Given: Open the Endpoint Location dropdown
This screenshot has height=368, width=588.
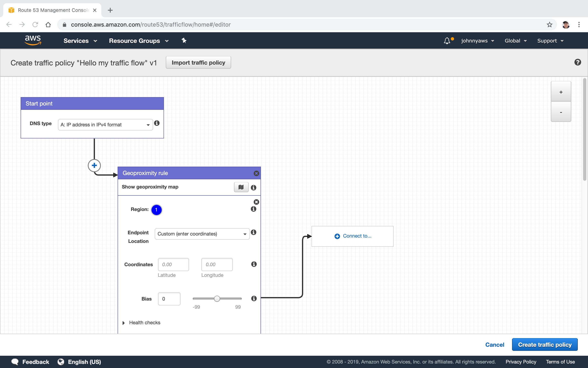Looking at the screenshot, I should coord(202,234).
